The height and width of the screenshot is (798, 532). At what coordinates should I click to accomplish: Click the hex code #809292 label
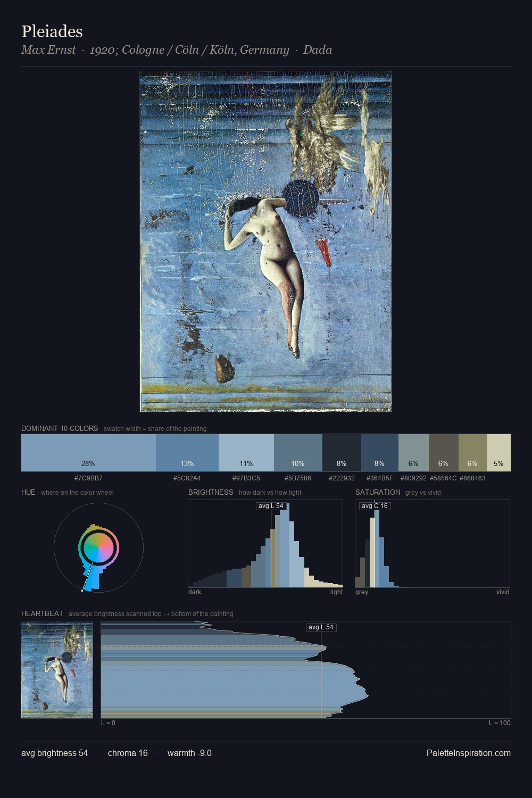[413, 478]
